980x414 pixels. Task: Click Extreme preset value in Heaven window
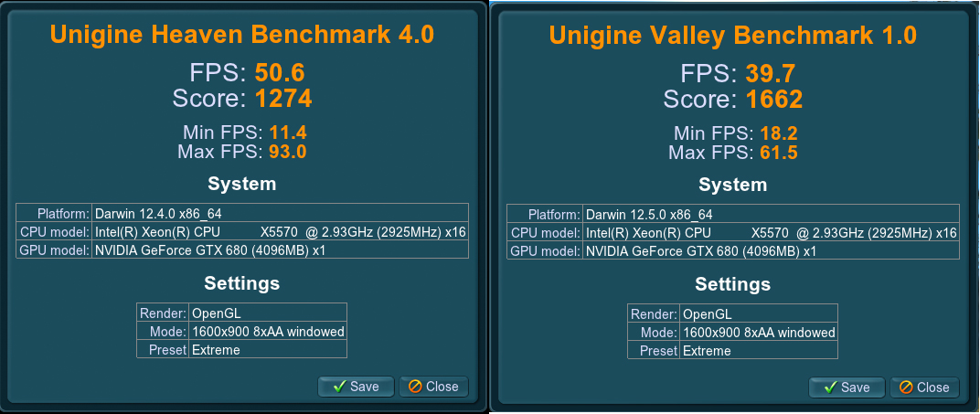[268, 349]
